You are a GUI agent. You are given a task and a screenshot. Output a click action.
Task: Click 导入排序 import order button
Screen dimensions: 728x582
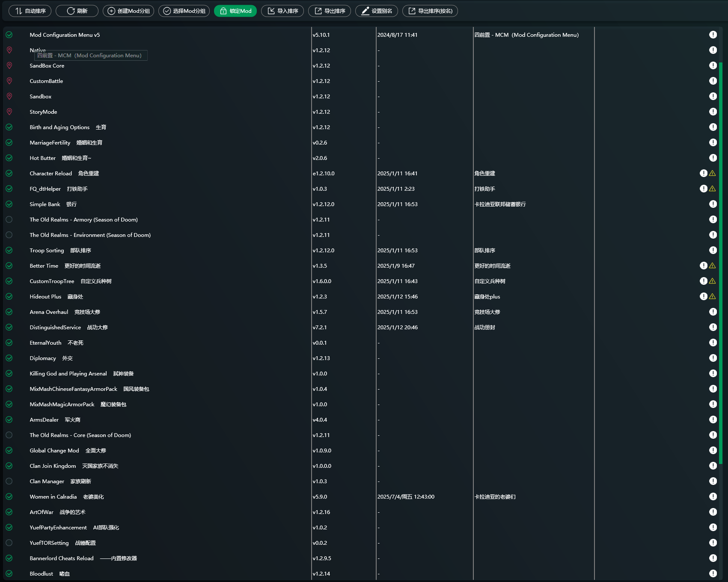[282, 11]
